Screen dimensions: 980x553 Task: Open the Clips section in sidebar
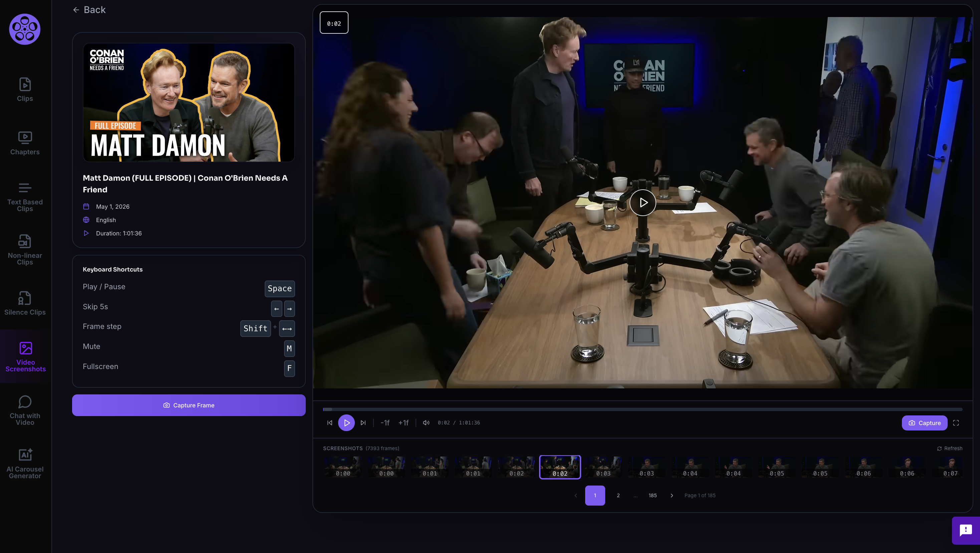tap(25, 90)
